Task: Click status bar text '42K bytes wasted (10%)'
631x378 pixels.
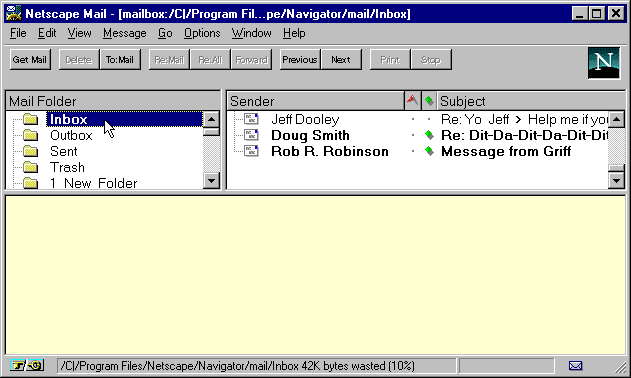Action: point(358,366)
